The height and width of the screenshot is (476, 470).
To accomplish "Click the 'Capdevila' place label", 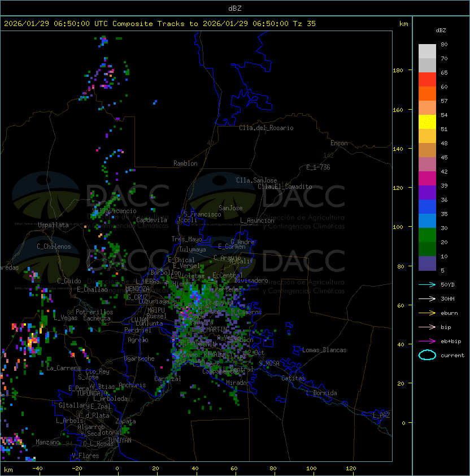I will tap(151, 220).
